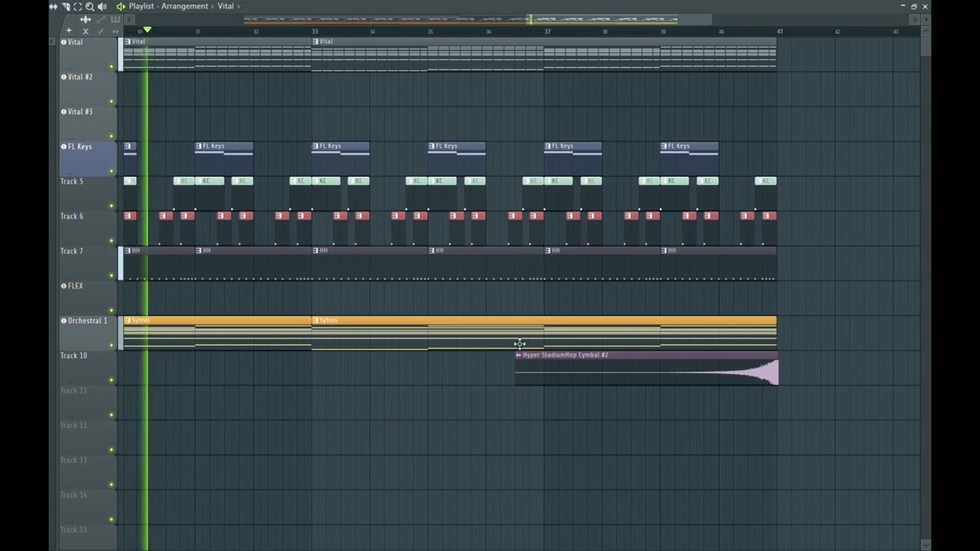Click the small dot button at top-right corner
980x551 pixels.
tap(926, 19)
